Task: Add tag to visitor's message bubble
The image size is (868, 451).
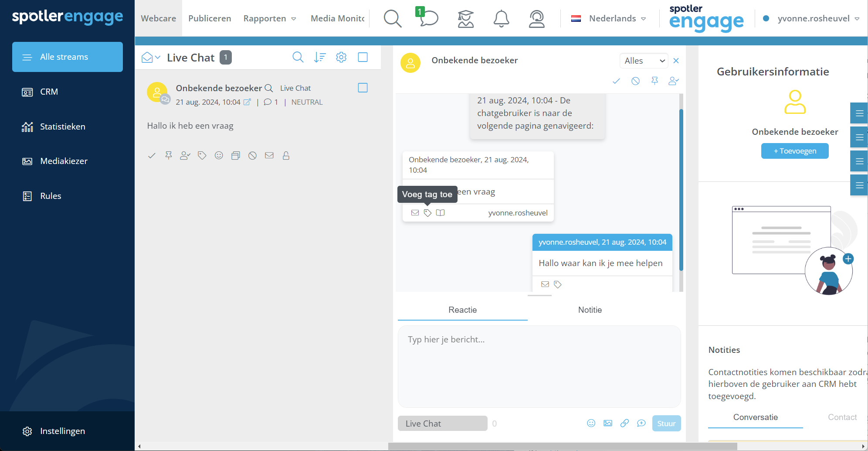Action: tap(427, 213)
